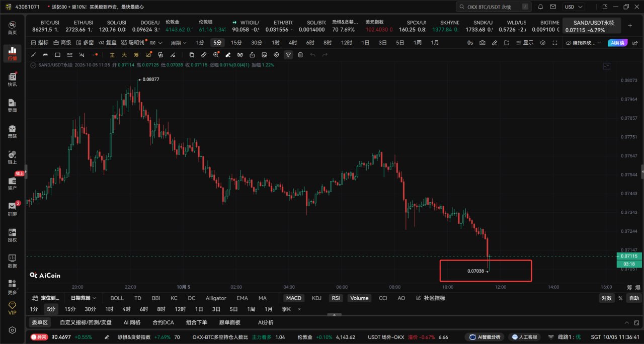
Task: Switch to the 合约DCA tab
Action: pyautogui.click(x=163, y=322)
